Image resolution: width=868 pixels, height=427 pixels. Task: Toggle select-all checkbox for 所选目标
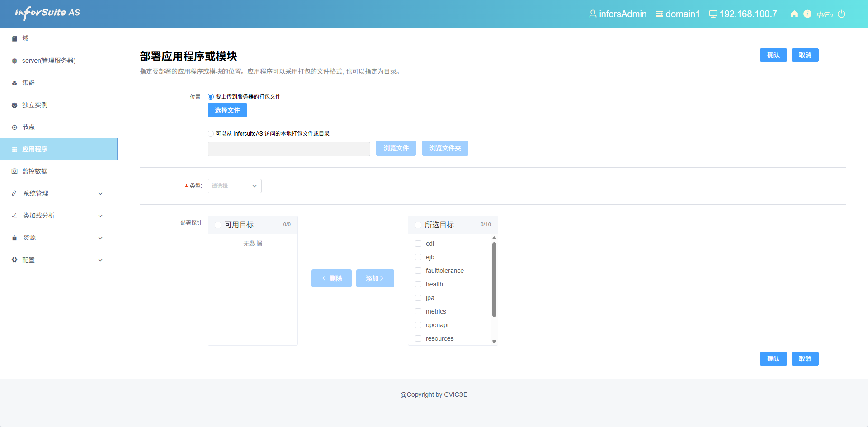click(418, 225)
